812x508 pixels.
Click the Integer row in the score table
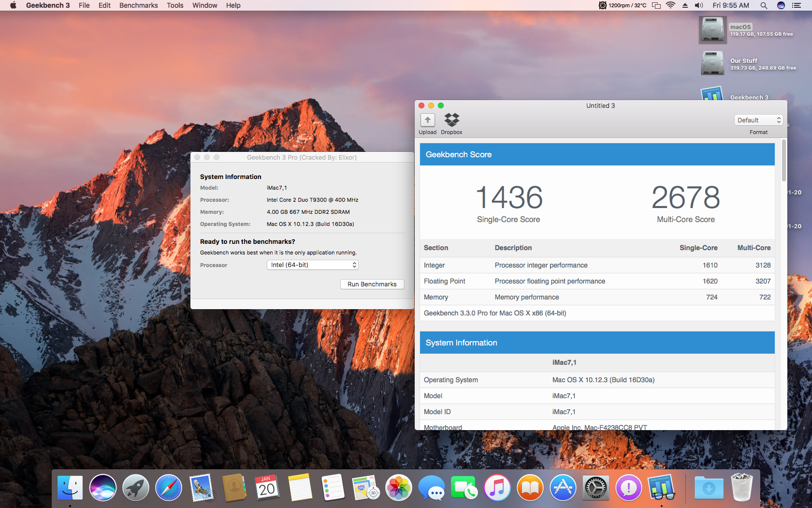click(x=597, y=265)
